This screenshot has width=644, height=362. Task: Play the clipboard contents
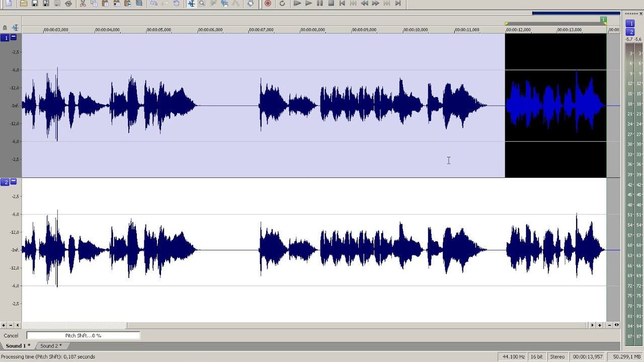[127, 3]
